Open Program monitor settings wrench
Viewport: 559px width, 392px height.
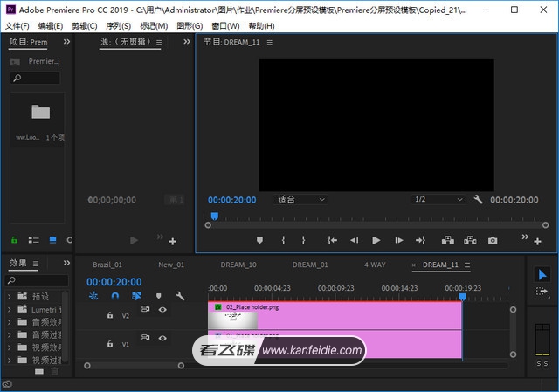click(478, 200)
